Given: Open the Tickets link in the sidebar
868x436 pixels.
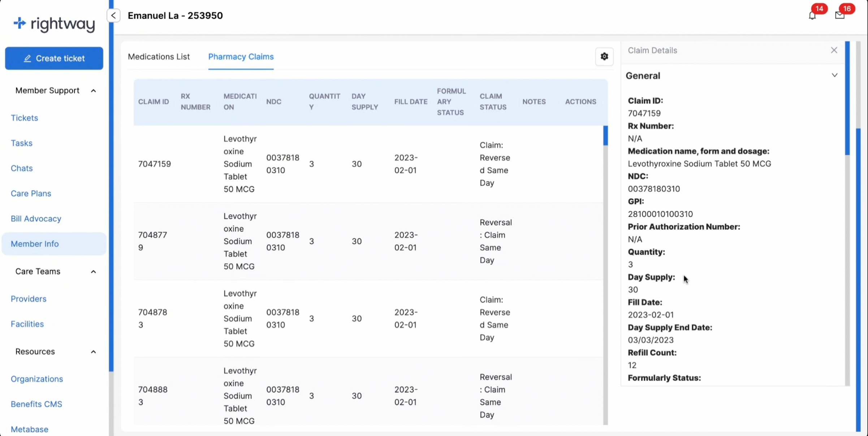Looking at the screenshot, I should [x=24, y=118].
